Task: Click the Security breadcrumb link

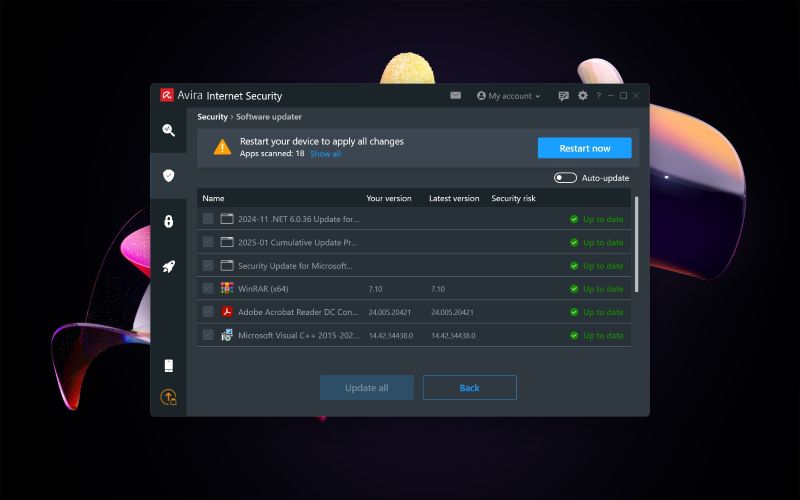Action: [x=212, y=117]
